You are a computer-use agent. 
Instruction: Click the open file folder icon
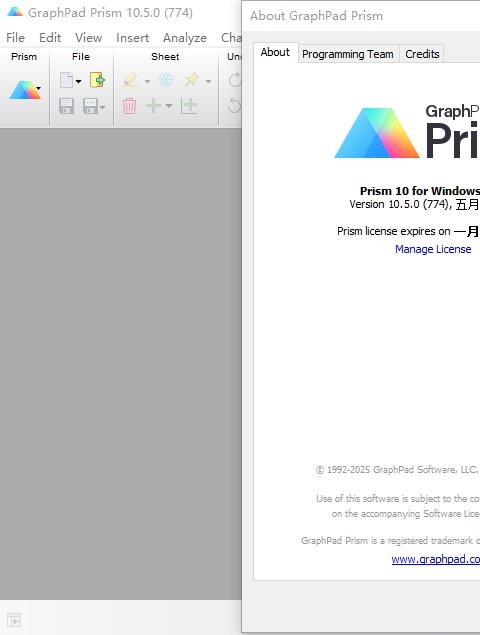pyautogui.click(x=98, y=80)
